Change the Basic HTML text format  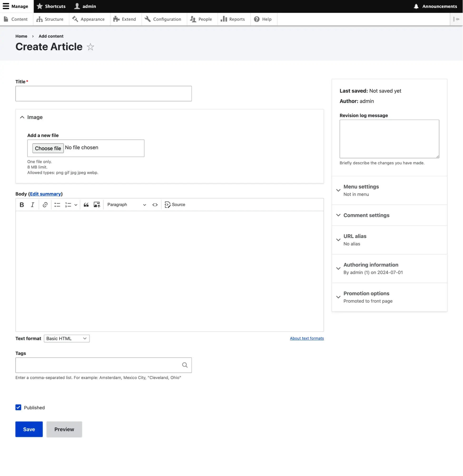click(66, 338)
